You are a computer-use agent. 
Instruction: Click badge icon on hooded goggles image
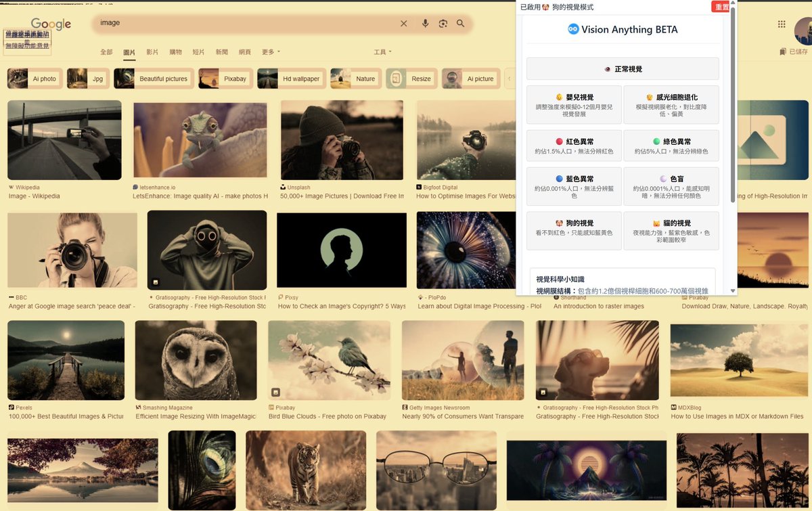tap(156, 282)
